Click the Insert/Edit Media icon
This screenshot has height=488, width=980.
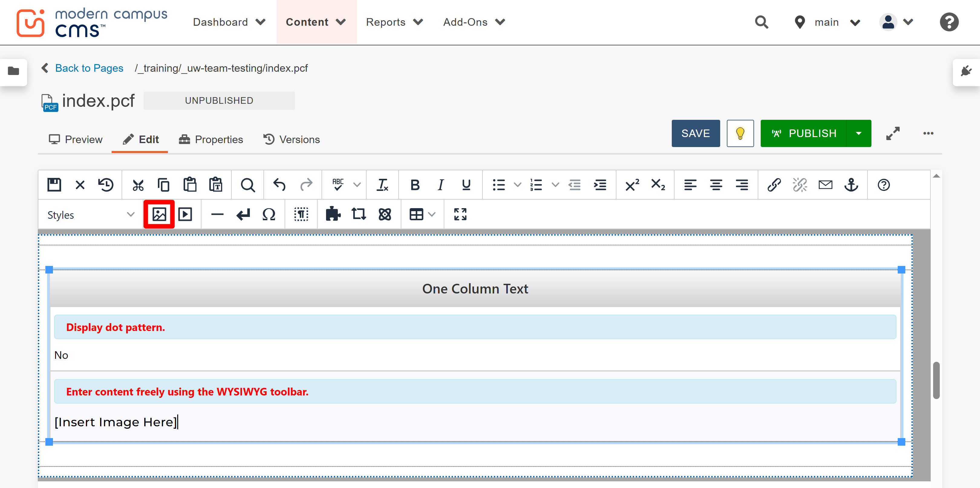click(185, 214)
